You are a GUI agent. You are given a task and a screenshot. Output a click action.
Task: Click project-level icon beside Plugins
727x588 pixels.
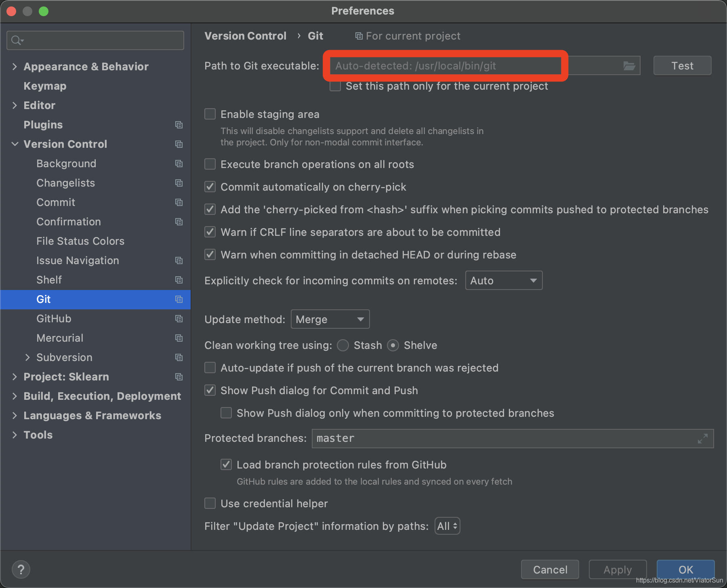179,125
